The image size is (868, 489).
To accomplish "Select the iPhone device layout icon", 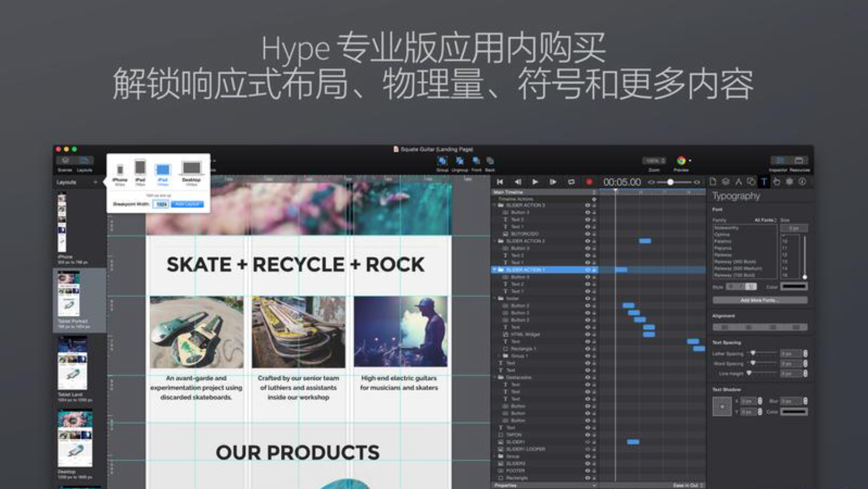I will point(120,170).
